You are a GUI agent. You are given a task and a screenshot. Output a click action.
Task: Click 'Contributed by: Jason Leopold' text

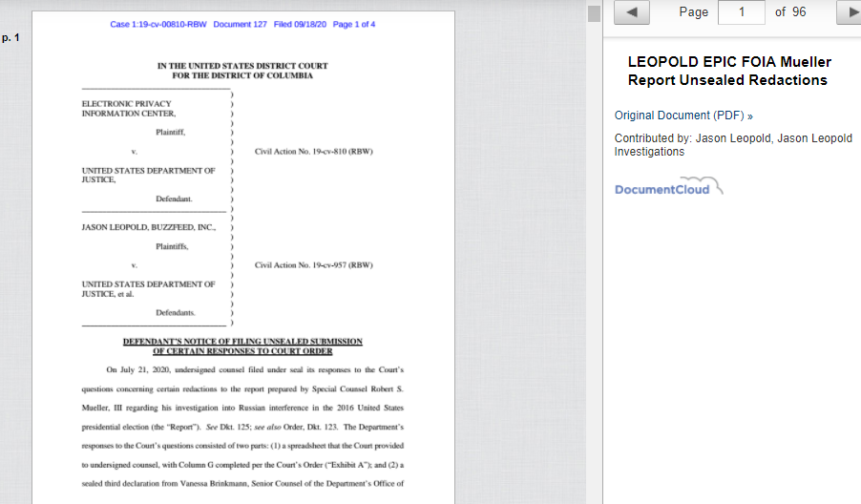click(692, 138)
